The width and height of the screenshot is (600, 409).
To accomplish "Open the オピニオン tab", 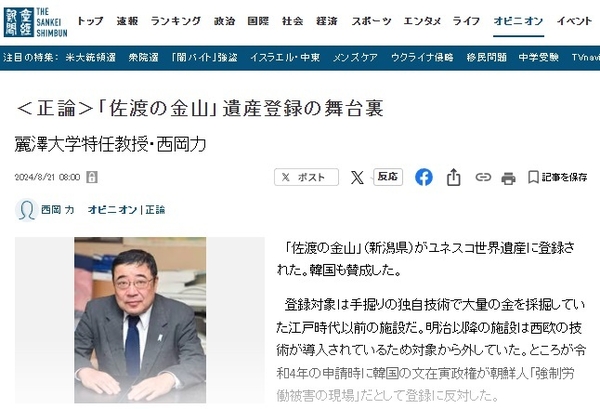I will [x=518, y=21].
